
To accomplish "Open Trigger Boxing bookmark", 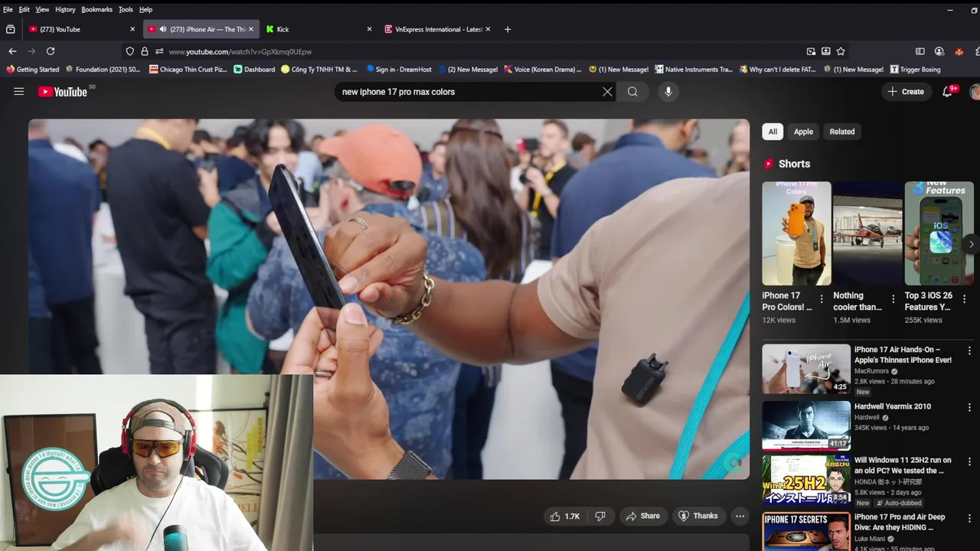I will (915, 70).
